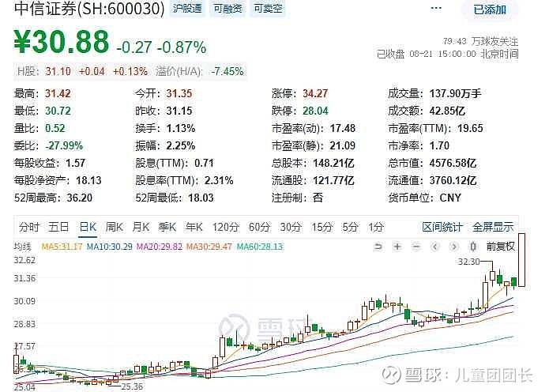Switch to the 1分 interval tab

click(376, 227)
